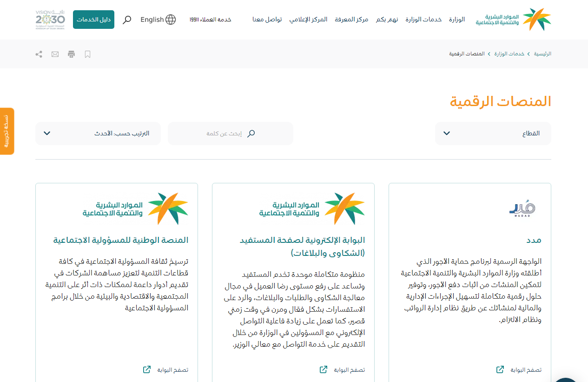This screenshot has height=382, width=588.
Task: Open the Vision 2030 logo link
Action: pos(50,20)
